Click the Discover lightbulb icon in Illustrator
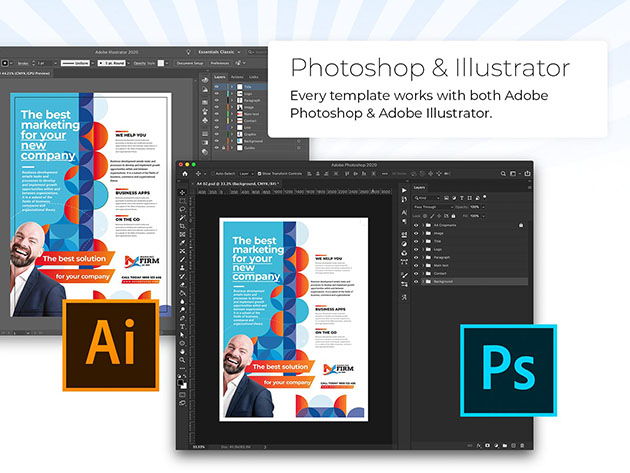Image resolution: width=630 pixels, height=473 pixels. click(x=188, y=52)
